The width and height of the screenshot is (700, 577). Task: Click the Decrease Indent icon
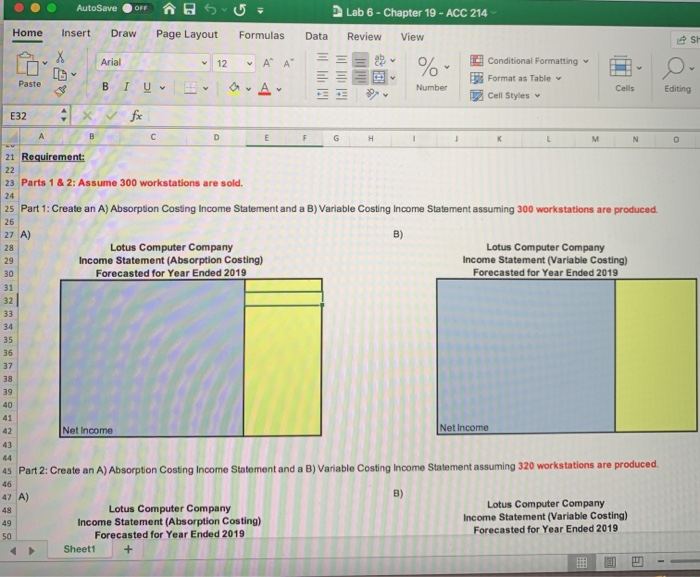coord(322,94)
